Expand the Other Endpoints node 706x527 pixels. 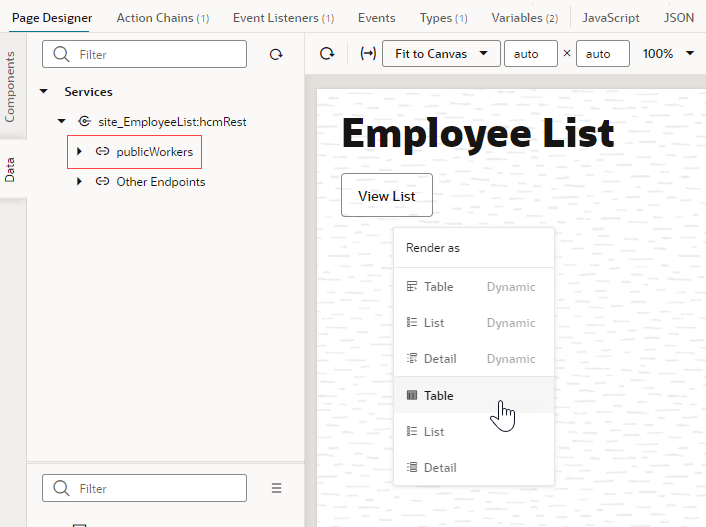coord(79,182)
